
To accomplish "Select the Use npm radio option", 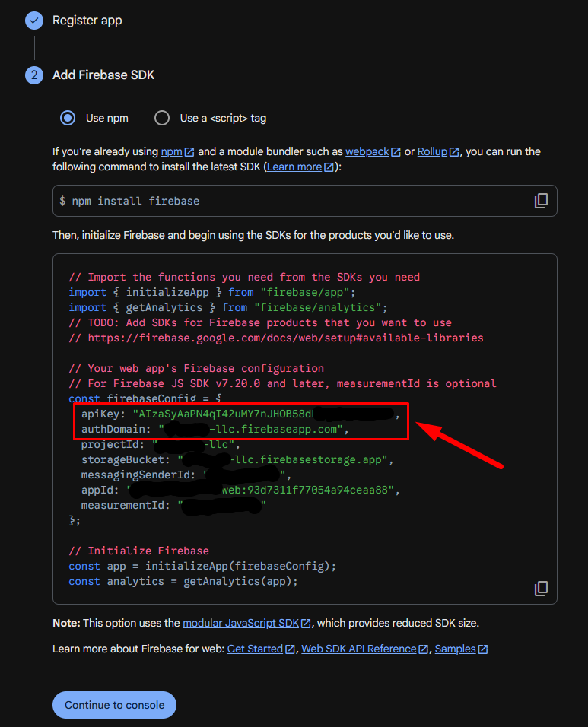I will tap(68, 118).
